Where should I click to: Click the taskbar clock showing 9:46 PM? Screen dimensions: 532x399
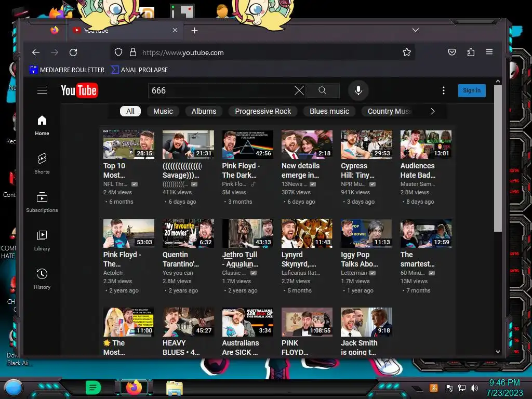[x=504, y=388]
